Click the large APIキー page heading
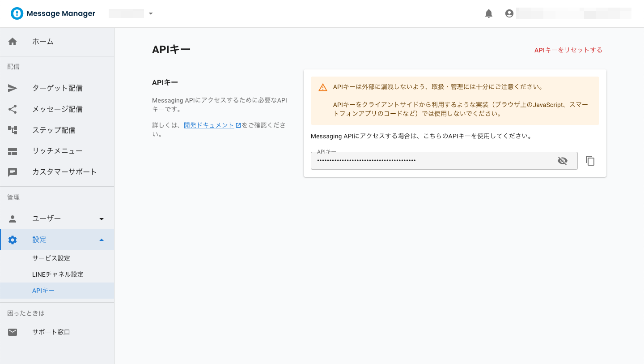Image resolution: width=644 pixels, height=364 pixels. 171,49
